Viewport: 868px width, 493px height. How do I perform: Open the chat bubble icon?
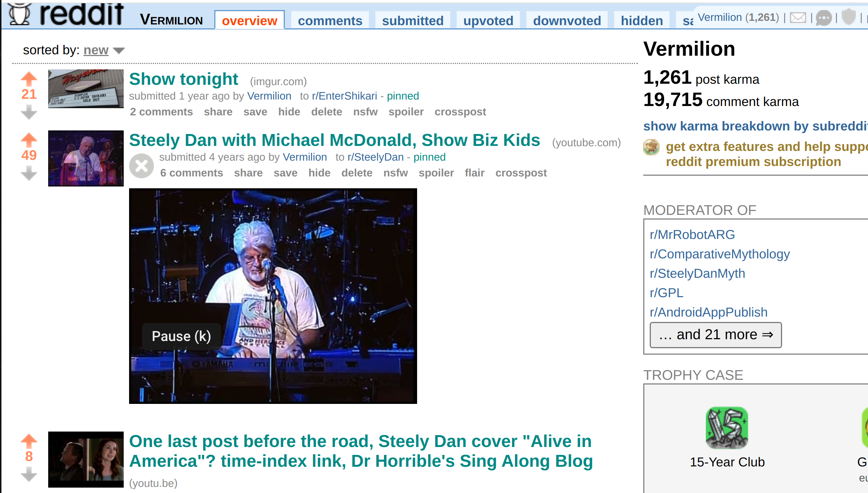click(x=823, y=18)
